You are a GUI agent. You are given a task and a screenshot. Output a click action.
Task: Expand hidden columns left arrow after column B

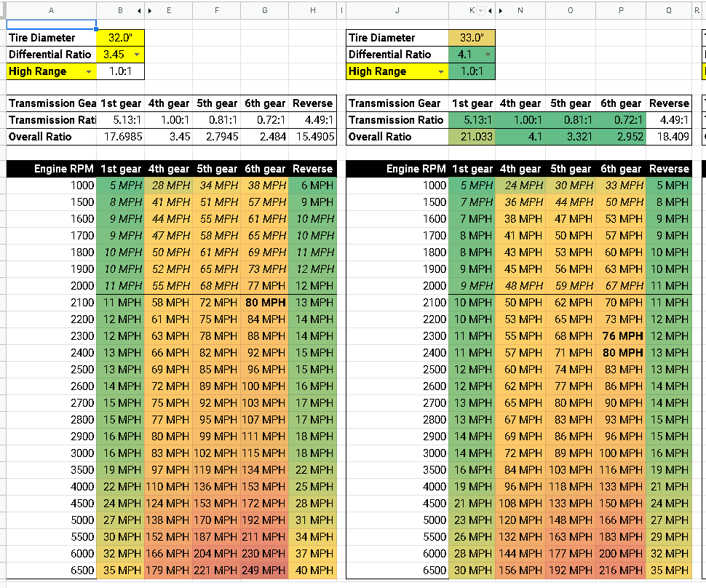coord(139,10)
